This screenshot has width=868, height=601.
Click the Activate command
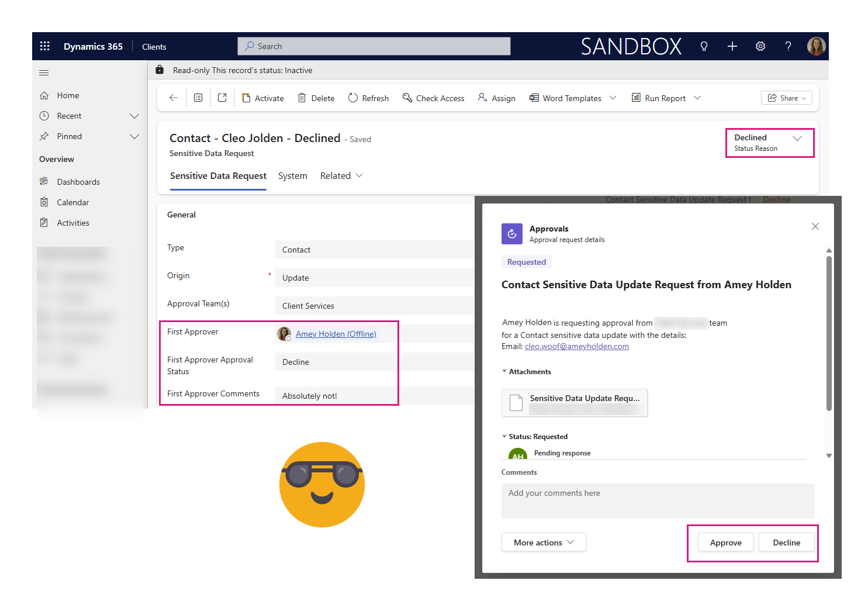tap(263, 98)
